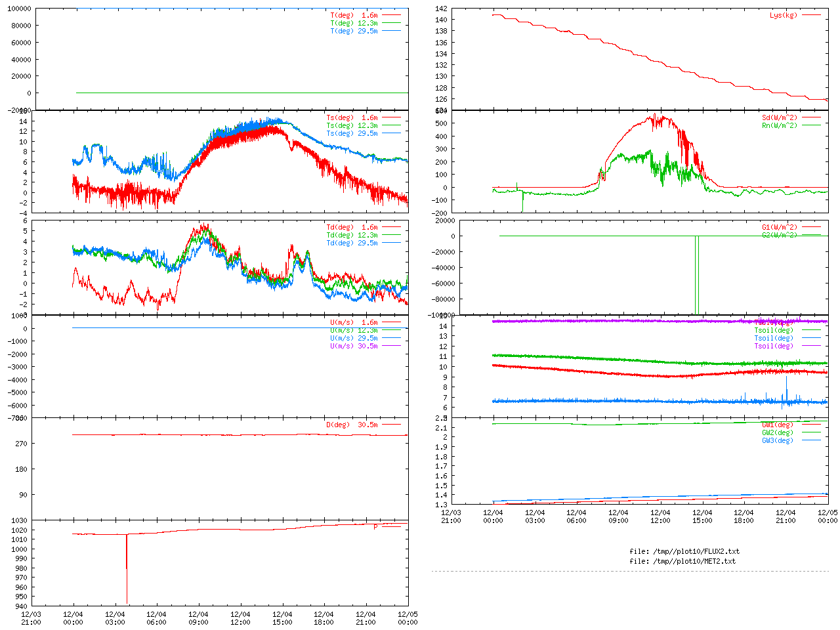This screenshot has height=630, width=840.
Task: Click the '142' tick on the Lys plot
Action: tap(441, 9)
